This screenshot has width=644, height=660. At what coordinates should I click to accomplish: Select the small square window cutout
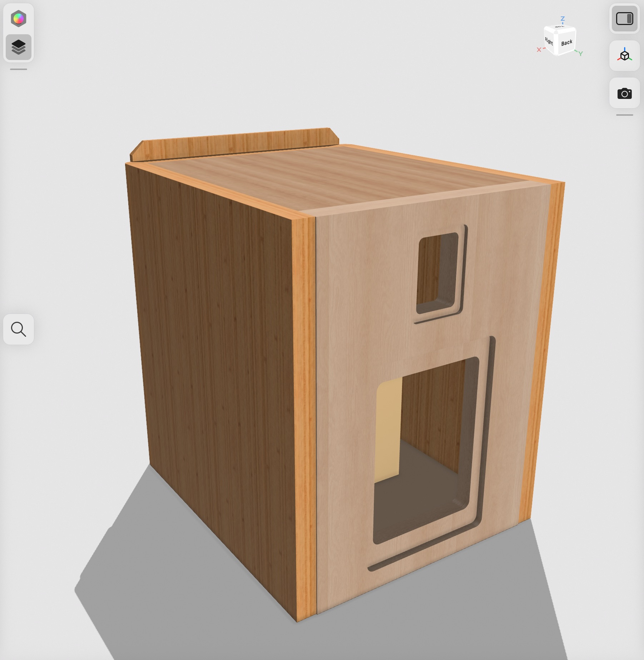(437, 274)
